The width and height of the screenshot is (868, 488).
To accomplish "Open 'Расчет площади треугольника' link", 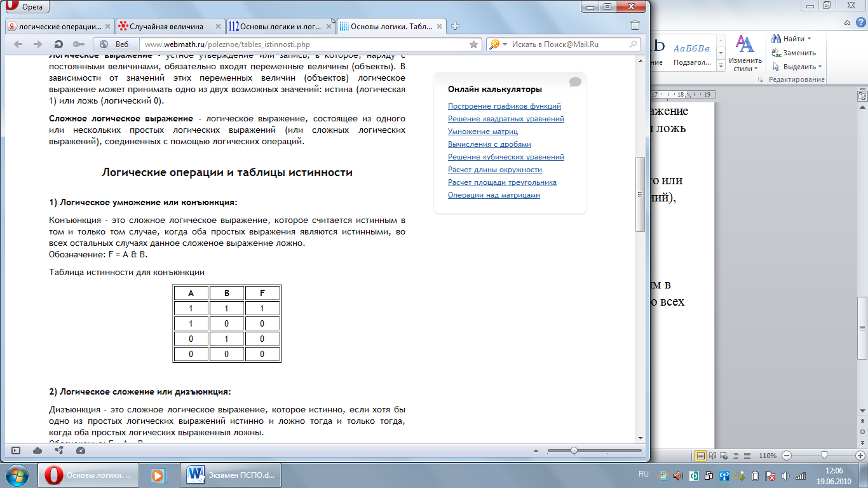I will click(x=502, y=182).
